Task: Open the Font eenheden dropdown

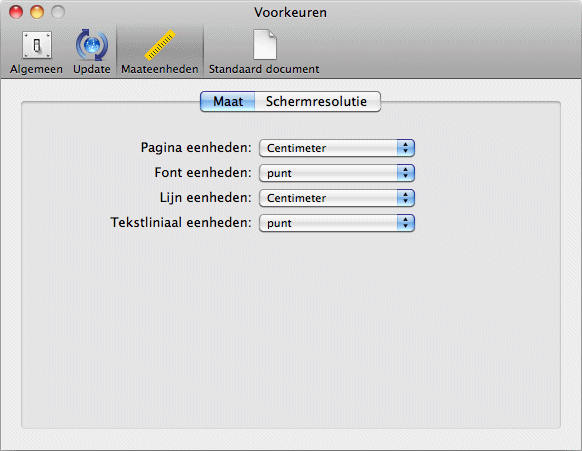Action: [x=337, y=173]
